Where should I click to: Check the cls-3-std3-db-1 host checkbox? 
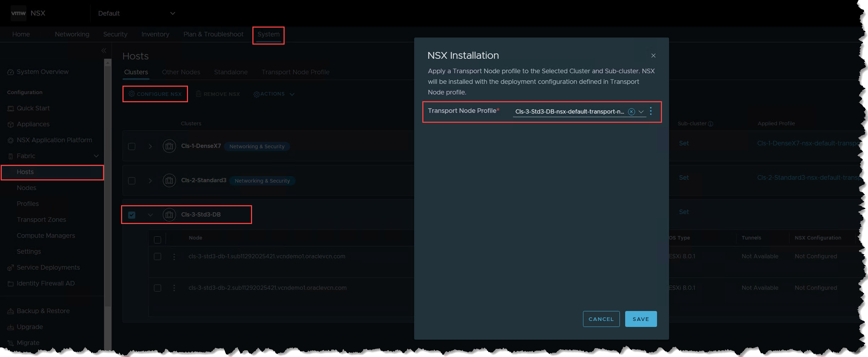158,257
